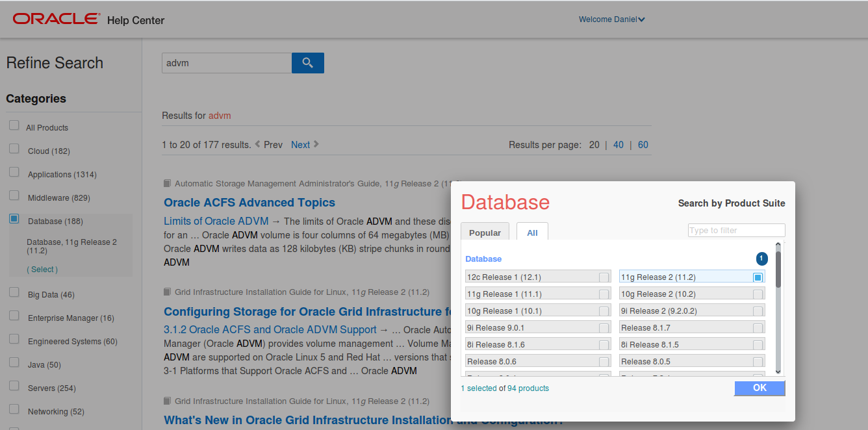The height and width of the screenshot is (430, 868).
Task: Tick the Servers category checkbox
Action: click(x=14, y=386)
